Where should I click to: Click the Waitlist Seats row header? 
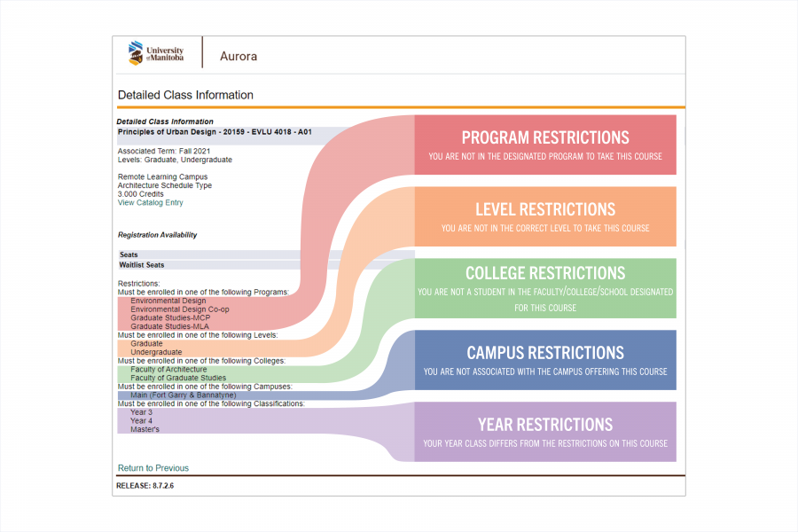pos(142,265)
